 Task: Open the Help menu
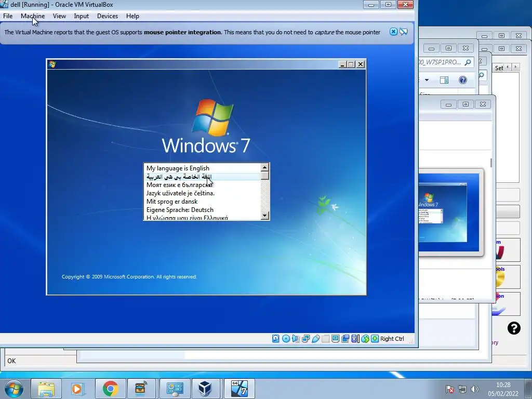[132, 16]
